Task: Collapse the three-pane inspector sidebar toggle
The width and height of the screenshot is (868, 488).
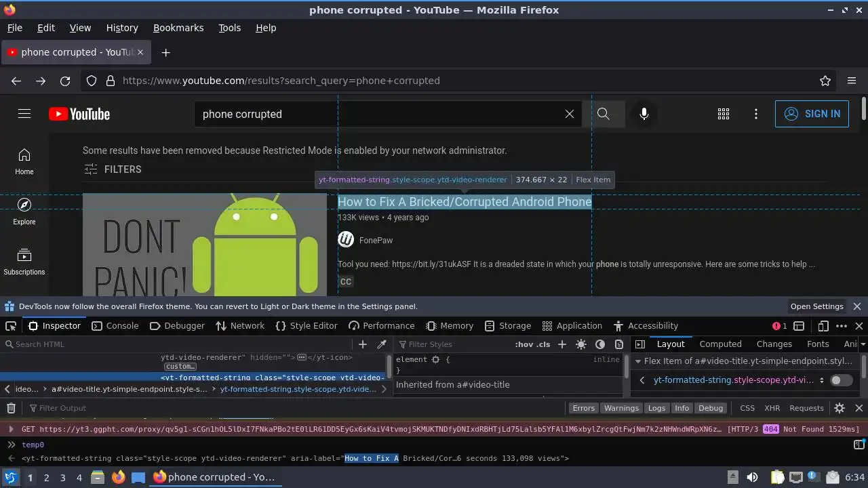Action: coord(640,344)
